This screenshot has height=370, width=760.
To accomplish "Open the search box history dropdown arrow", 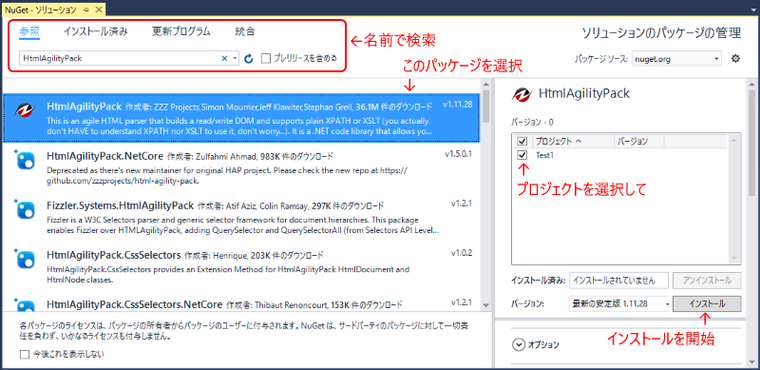I will click(235, 59).
